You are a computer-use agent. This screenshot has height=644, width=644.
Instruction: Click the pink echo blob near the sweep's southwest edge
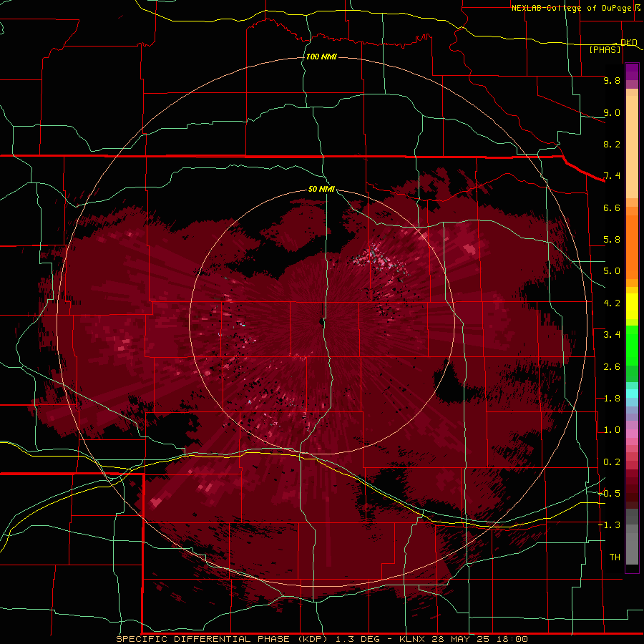pos(156,502)
